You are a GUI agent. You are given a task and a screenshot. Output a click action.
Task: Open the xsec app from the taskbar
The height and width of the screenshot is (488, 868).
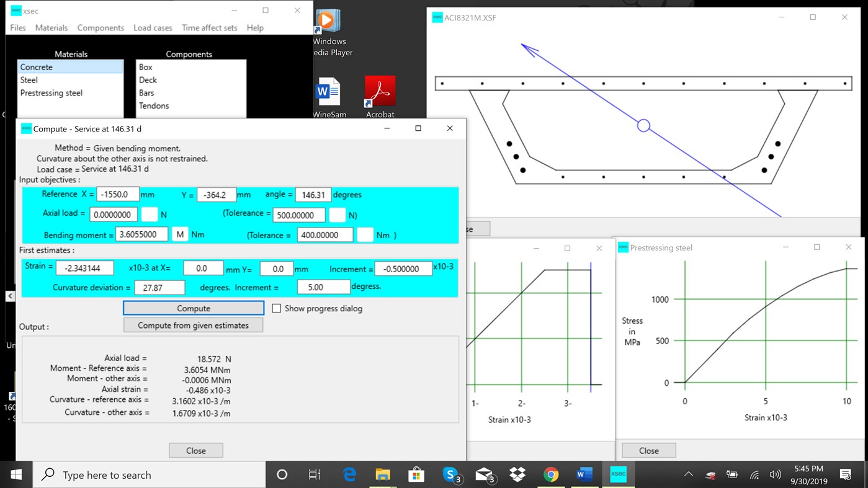coord(617,474)
